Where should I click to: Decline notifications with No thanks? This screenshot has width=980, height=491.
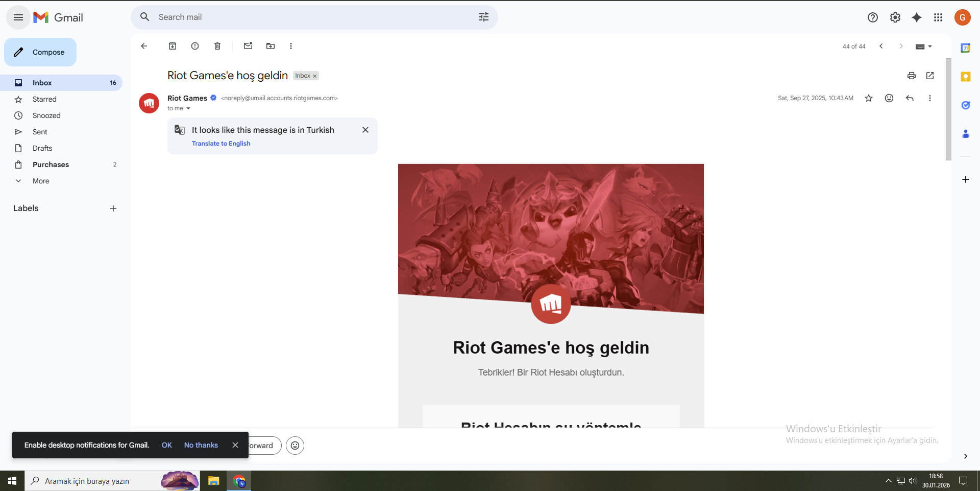pos(201,445)
